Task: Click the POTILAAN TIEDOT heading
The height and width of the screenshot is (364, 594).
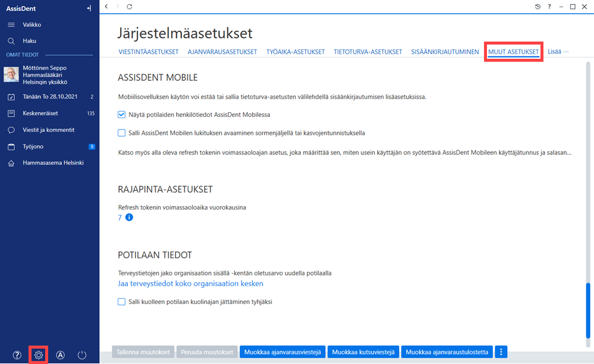Action: pyautogui.click(x=155, y=255)
